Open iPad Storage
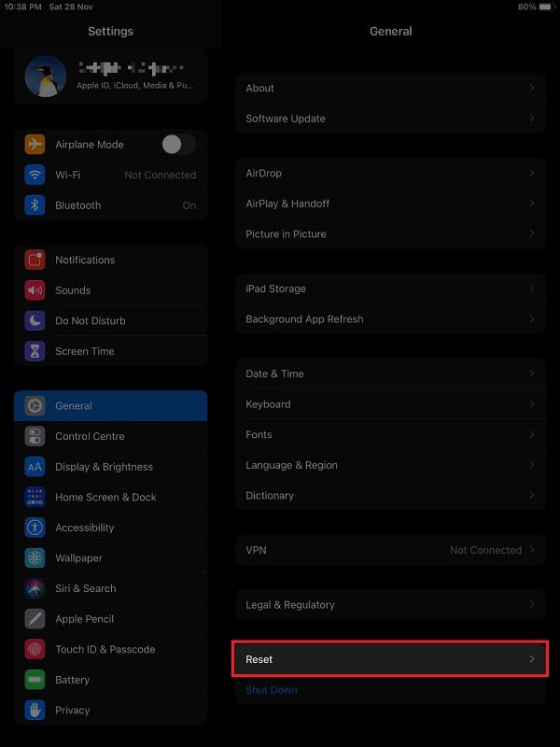This screenshot has width=560, height=747. [x=390, y=289]
